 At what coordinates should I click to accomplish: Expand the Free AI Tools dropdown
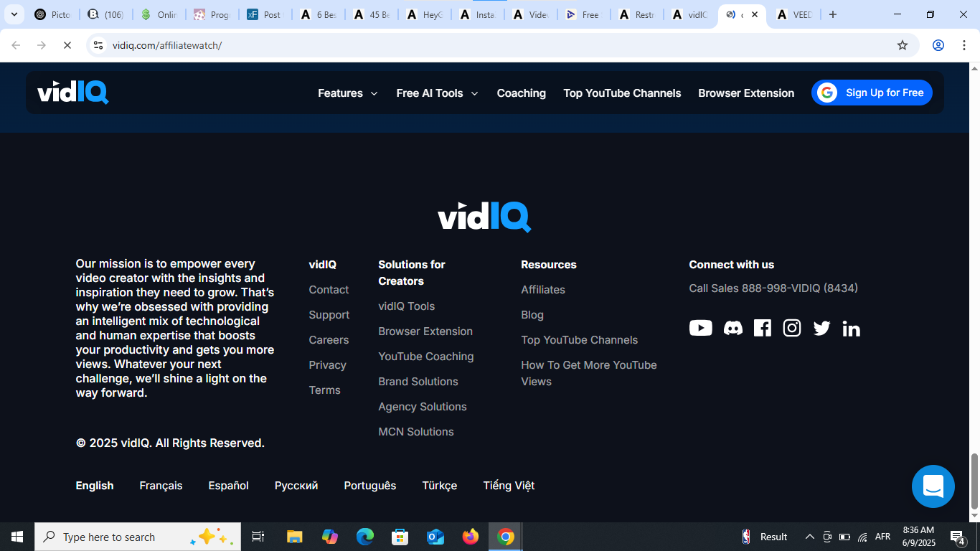click(437, 93)
